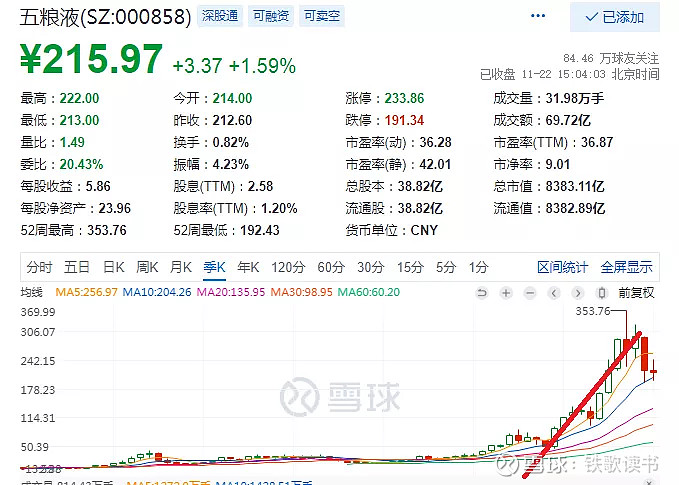Select the 15分 interval tab
679x485 pixels.
(410, 267)
